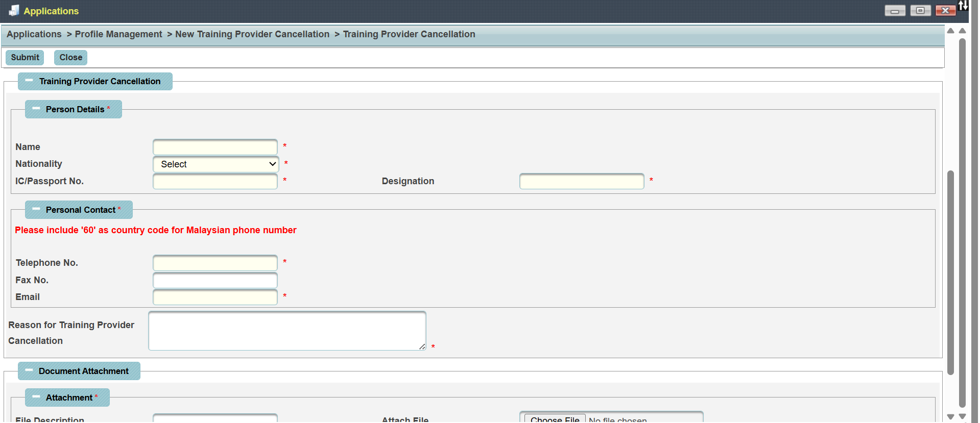Go to Applications in the breadcrumb

coord(34,34)
